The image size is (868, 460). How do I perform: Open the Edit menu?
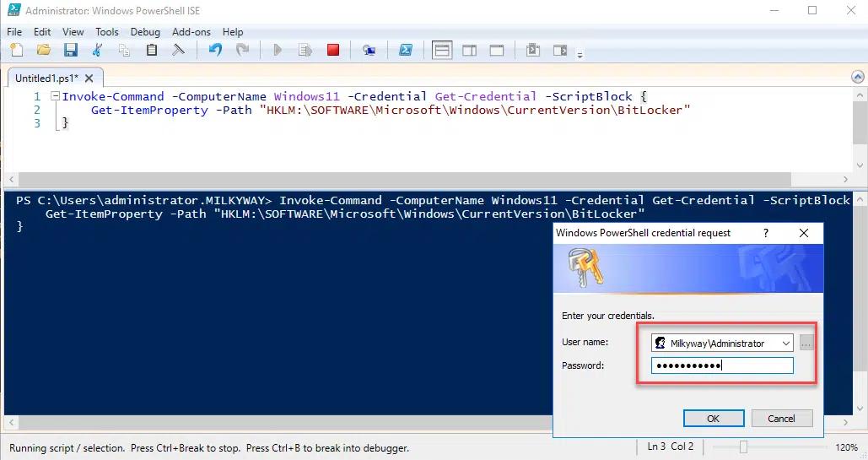pyautogui.click(x=42, y=31)
